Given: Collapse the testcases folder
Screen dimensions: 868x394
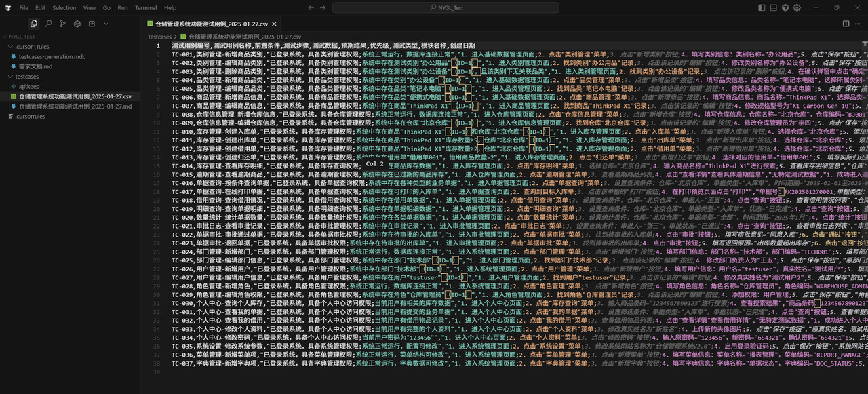Looking at the screenshot, I should [71, 77].
